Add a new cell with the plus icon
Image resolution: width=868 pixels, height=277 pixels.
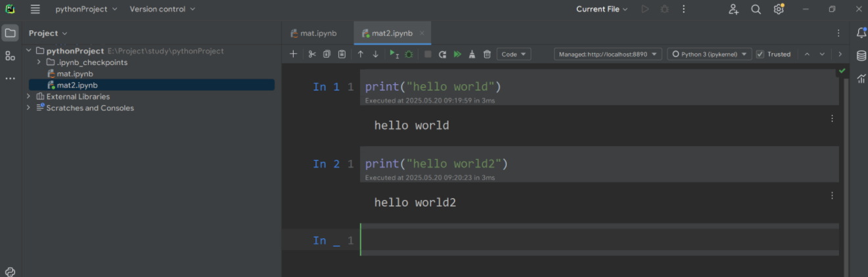click(x=293, y=54)
